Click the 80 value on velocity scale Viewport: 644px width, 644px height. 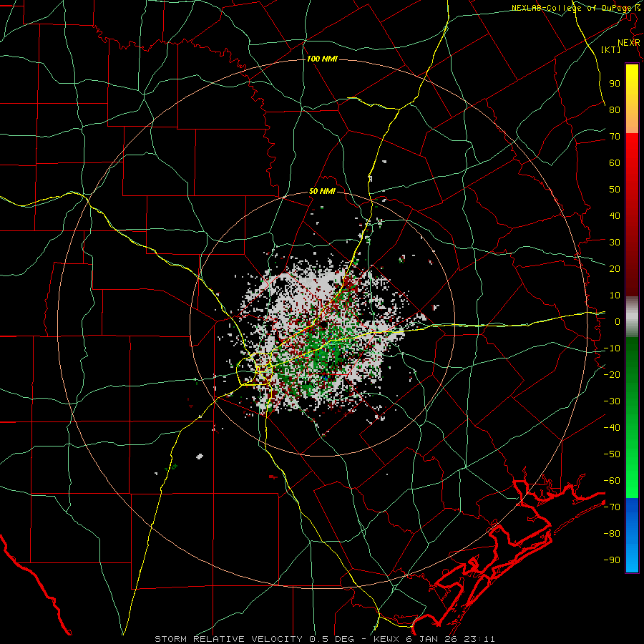point(615,109)
